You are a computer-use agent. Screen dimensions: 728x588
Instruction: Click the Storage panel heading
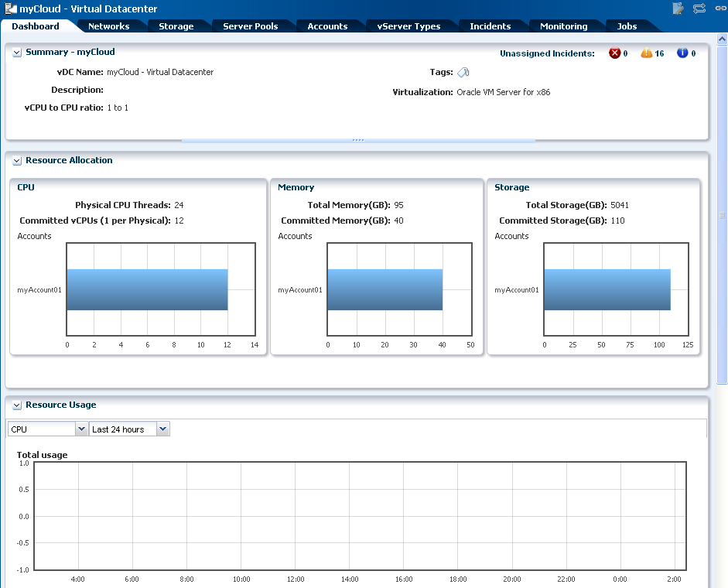511,187
